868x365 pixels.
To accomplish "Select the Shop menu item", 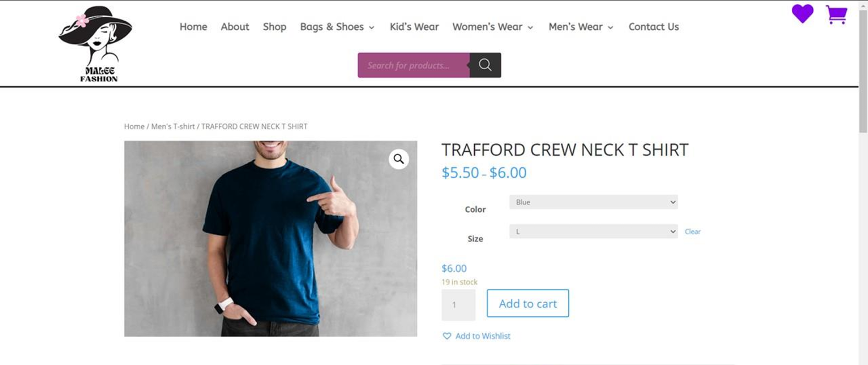I will click(274, 27).
